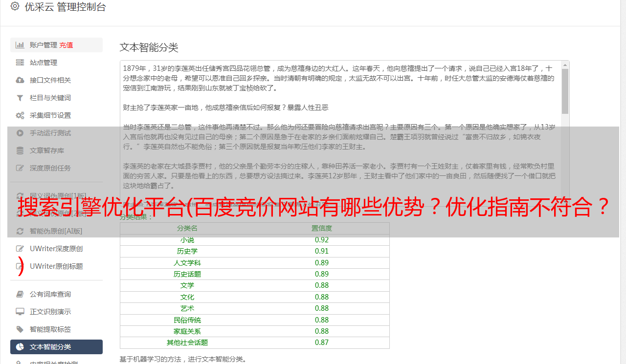Click the play icon for 手动运行测试
Viewport: 626px width, 364px height.
20,133
